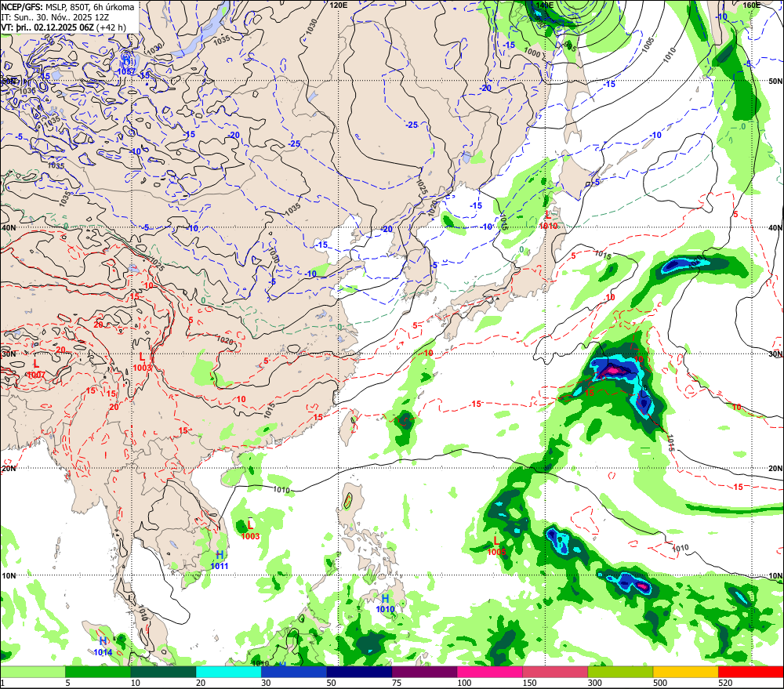Viewport: 784px width, 689px height.
Task: Click the blue 30 mm legend swatch
Action: [x=293, y=672]
